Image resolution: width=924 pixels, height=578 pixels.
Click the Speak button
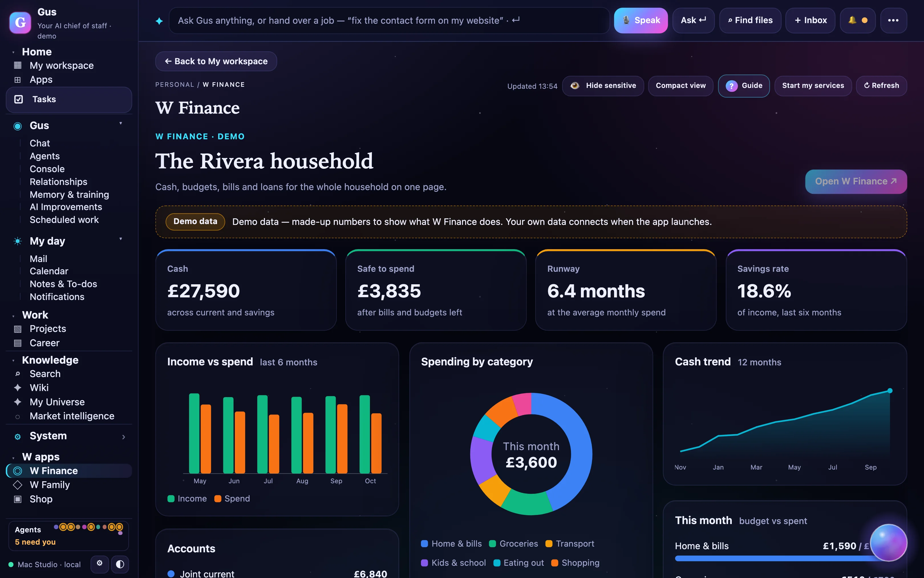pyautogui.click(x=641, y=20)
